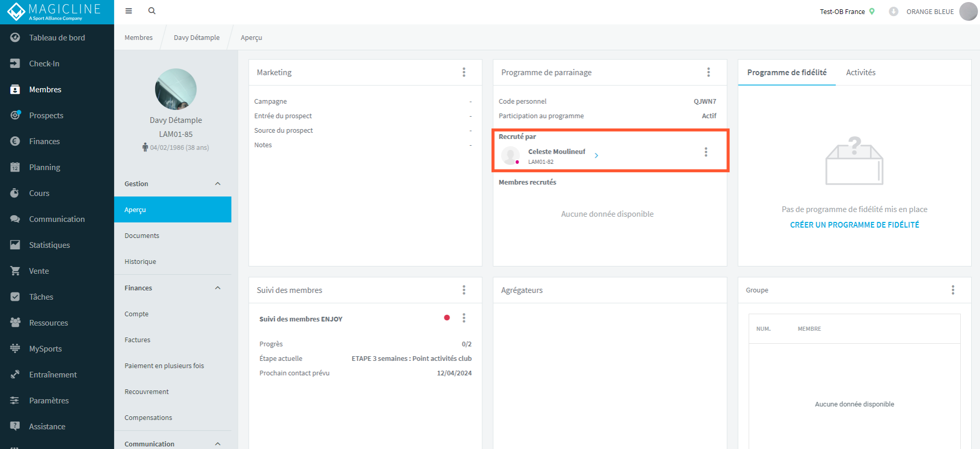Open Suivi des membres ENJOY three-dot menu
The image size is (980, 449).
[464, 318]
